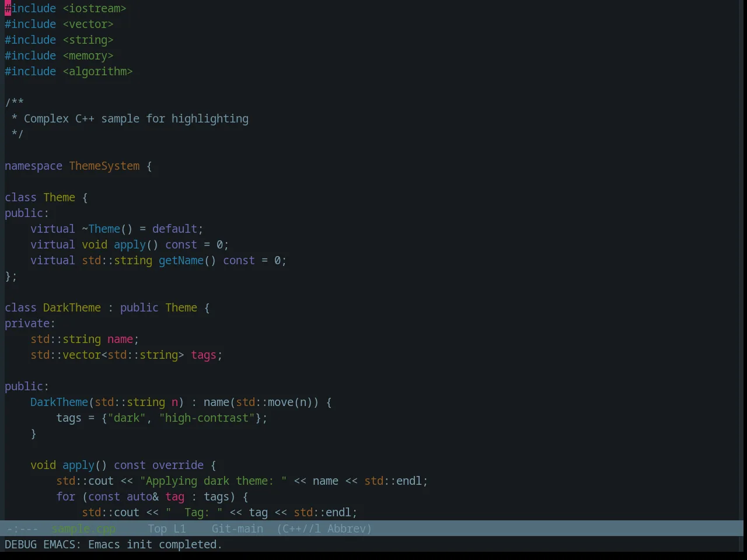The image size is (747, 560).
Task: Click the 'getName' function name
Action: click(x=181, y=261)
